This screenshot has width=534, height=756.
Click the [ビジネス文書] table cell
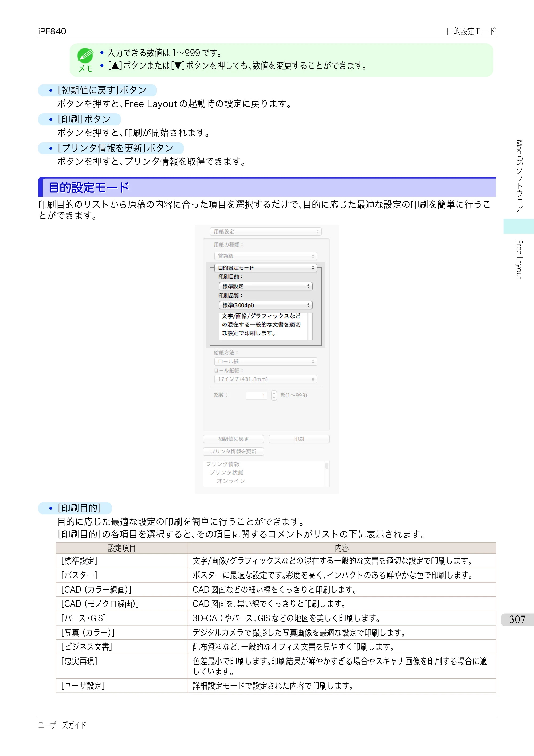122,647
